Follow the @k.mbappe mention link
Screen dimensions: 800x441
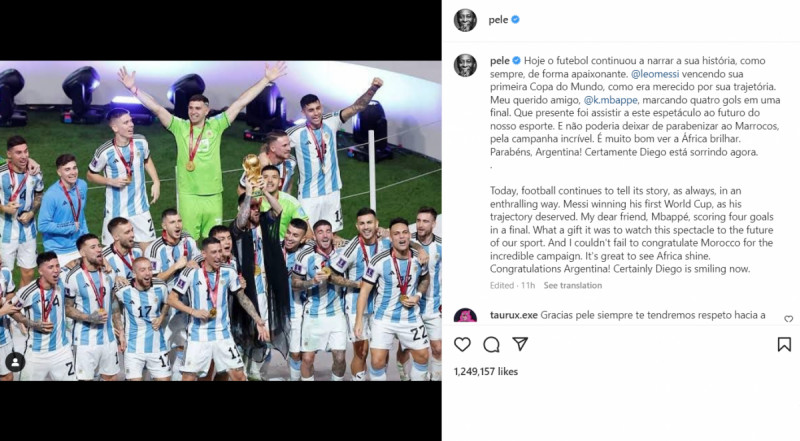(611, 100)
